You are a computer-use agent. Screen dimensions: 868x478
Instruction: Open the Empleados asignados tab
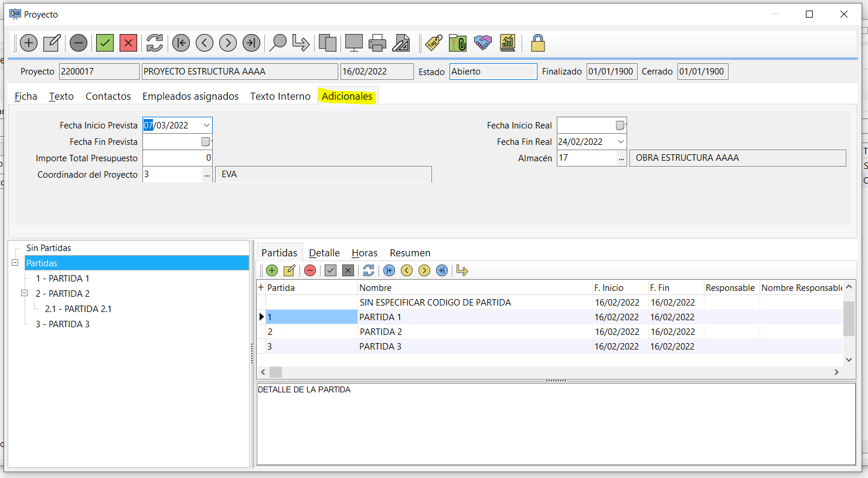tap(190, 96)
